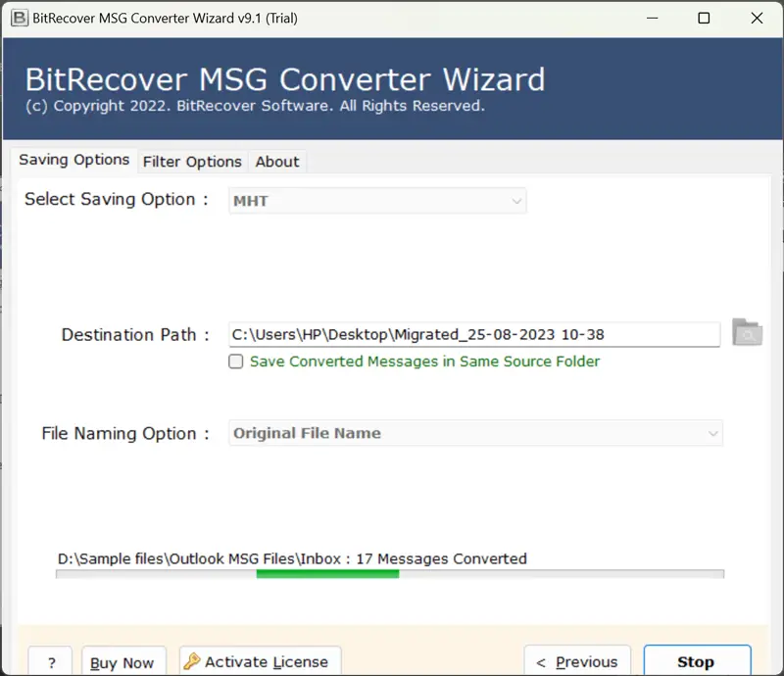Open the About tab

coord(276,162)
